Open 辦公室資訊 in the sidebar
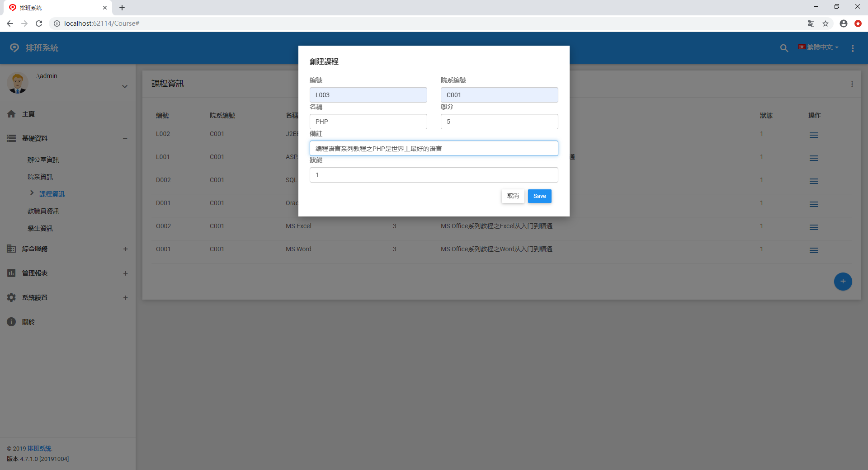 click(x=43, y=160)
